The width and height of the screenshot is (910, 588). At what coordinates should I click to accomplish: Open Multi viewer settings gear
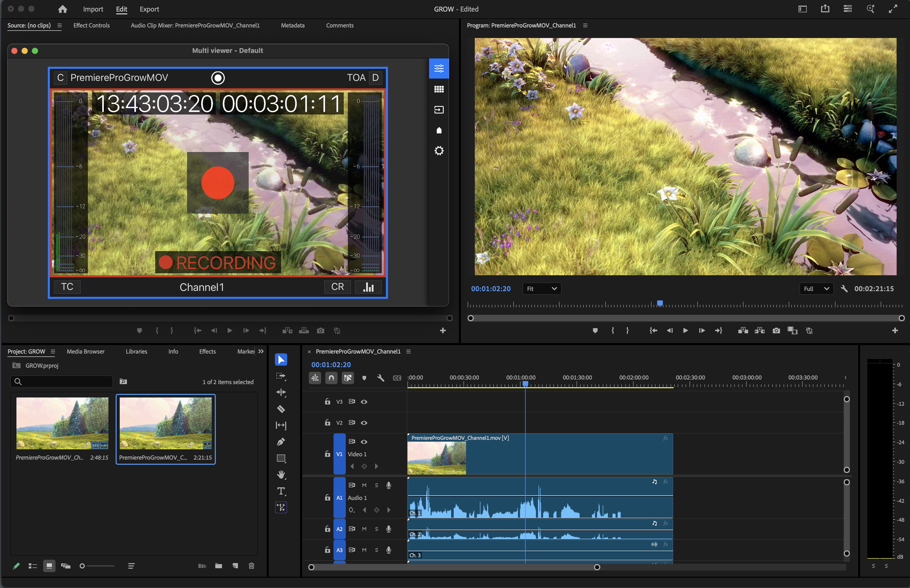point(439,151)
